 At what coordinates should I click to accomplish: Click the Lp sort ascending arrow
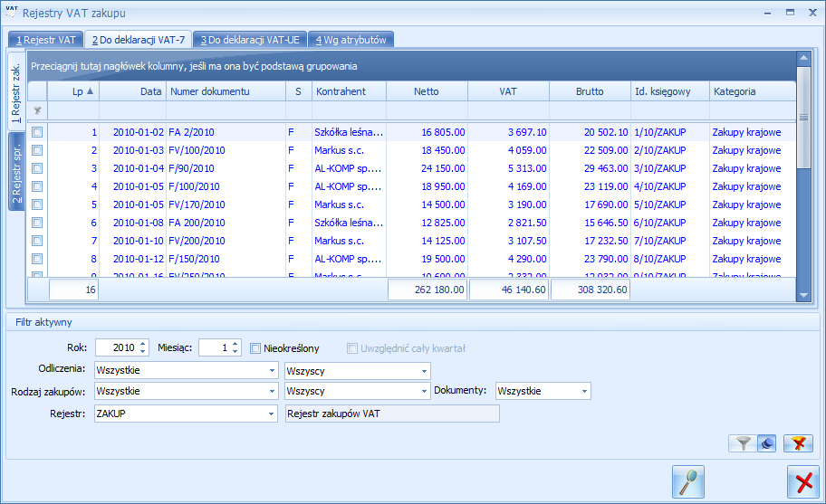90,91
